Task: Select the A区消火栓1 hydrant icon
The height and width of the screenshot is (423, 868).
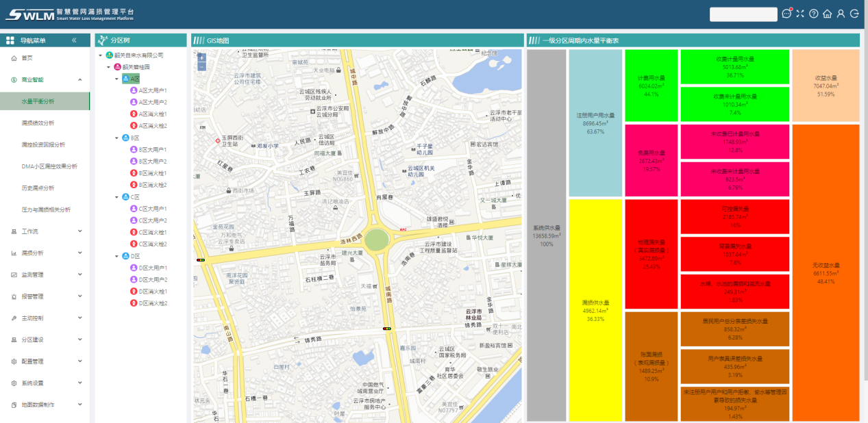Action: click(x=134, y=114)
